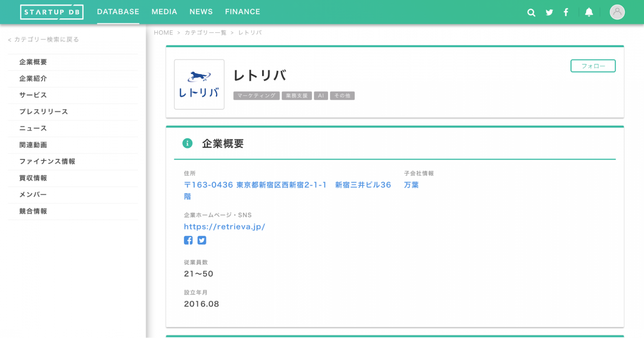Click the Twitter share icon under the website URL
644x338 pixels.
pyautogui.click(x=201, y=240)
